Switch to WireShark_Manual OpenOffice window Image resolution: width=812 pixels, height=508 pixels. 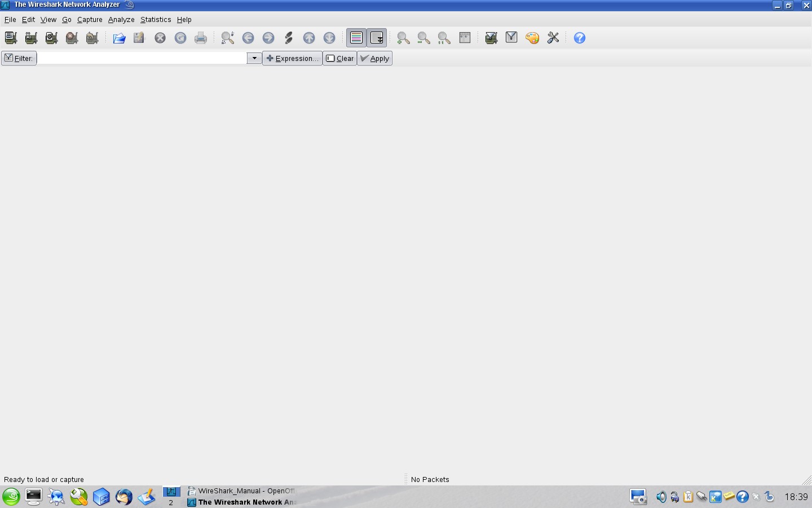[x=241, y=491]
